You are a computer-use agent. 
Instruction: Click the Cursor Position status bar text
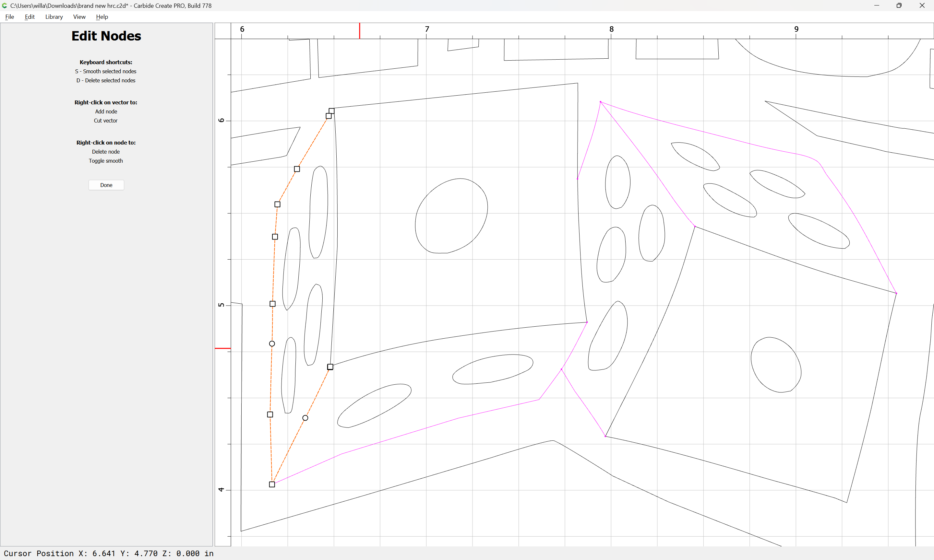tap(109, 553)
